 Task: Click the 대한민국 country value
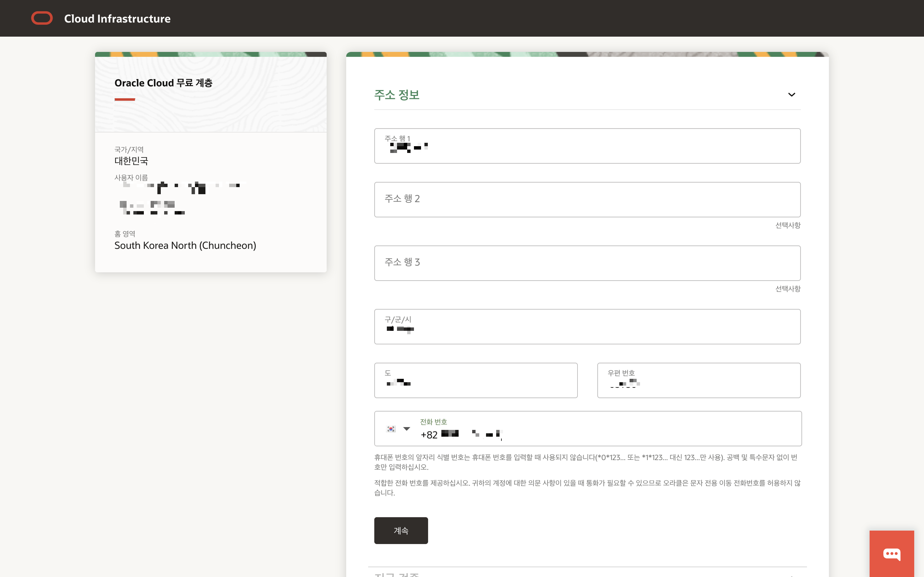(x=131, y=161)
